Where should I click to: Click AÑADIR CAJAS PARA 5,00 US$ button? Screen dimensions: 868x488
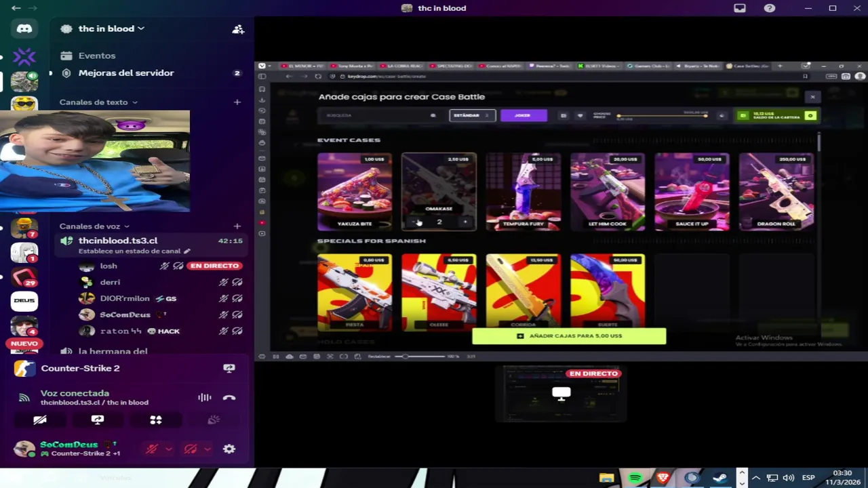pos(569,336)
